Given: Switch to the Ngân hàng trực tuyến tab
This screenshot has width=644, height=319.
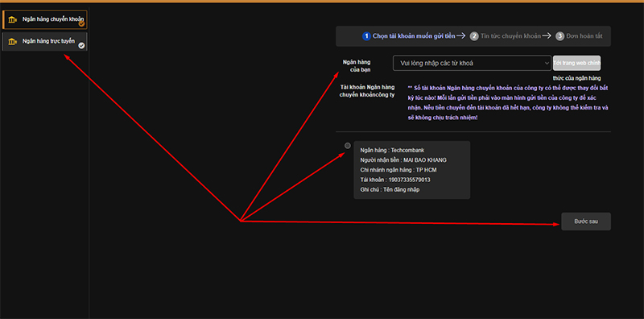Looking at the screenshot, I should point(44,42).
